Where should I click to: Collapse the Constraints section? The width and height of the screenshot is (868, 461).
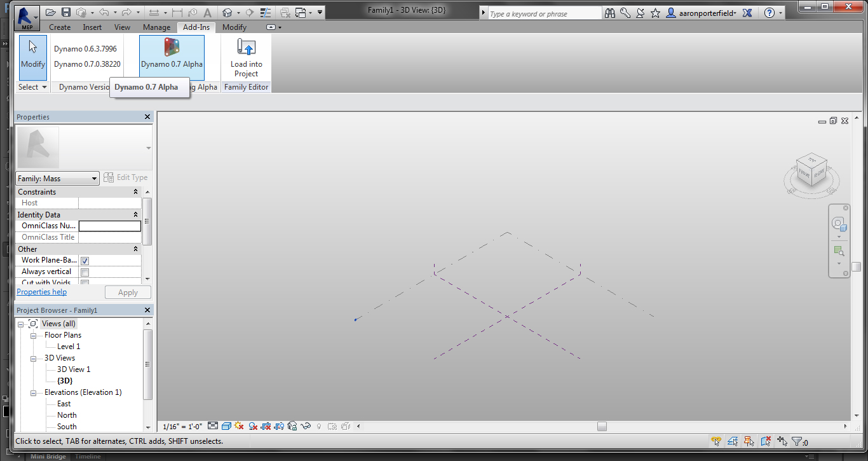click(135, 192)
